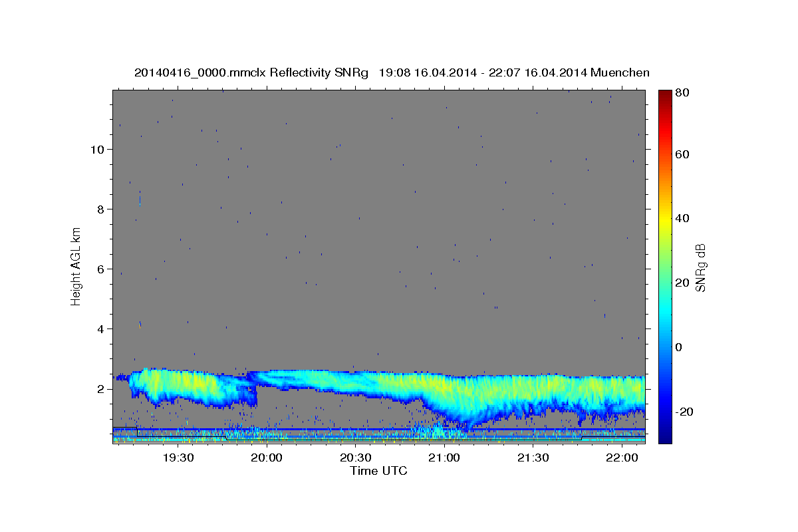Click the 'SNRg dB' colorbar label
This screenshot has height=532, width=798.
click(x=701, y=267)
